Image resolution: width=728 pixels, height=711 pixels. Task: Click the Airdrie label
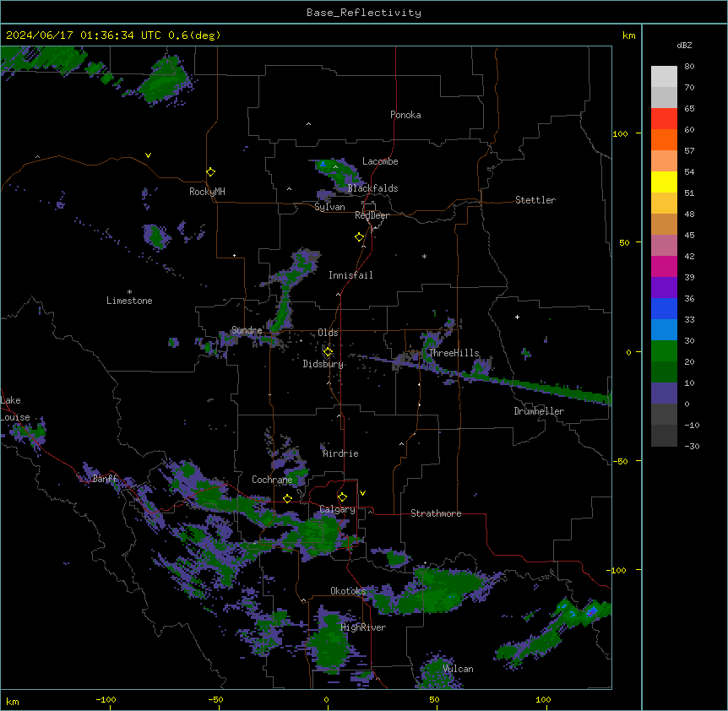(x=341, y=453)
